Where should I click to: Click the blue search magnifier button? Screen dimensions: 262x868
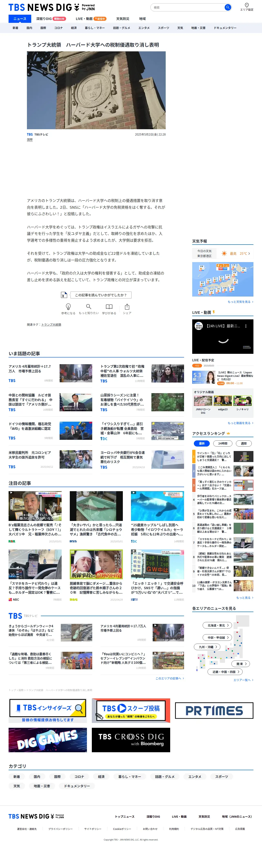(228, 7)
